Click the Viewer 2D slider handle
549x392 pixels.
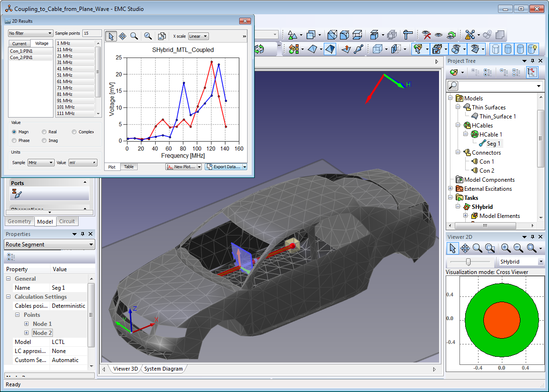[469, 262]
